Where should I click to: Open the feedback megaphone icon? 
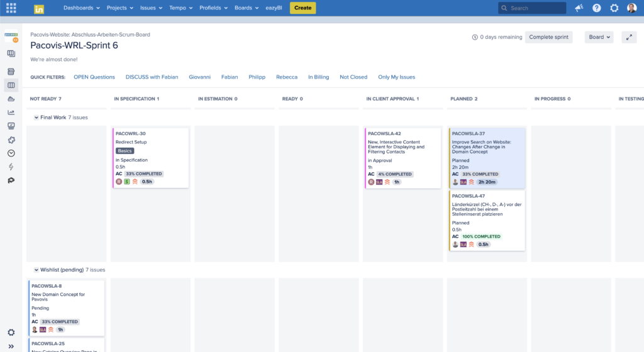pos(579,8)
